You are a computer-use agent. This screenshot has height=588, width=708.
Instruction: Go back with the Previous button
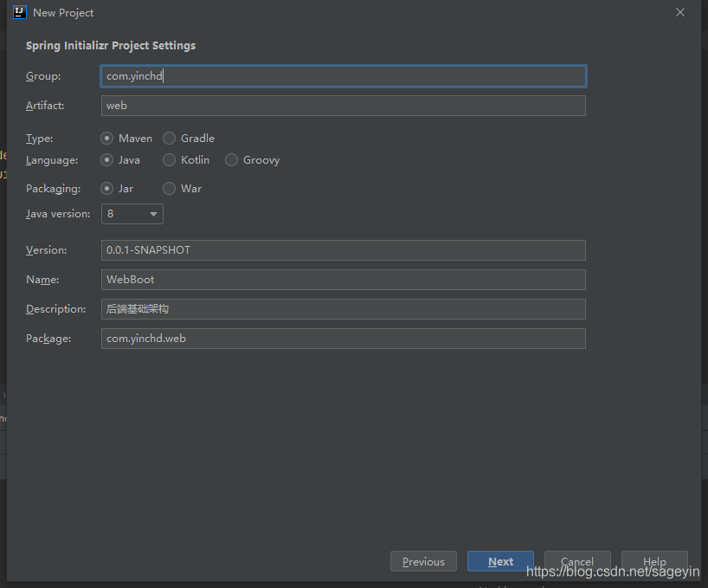pos(423,561)
